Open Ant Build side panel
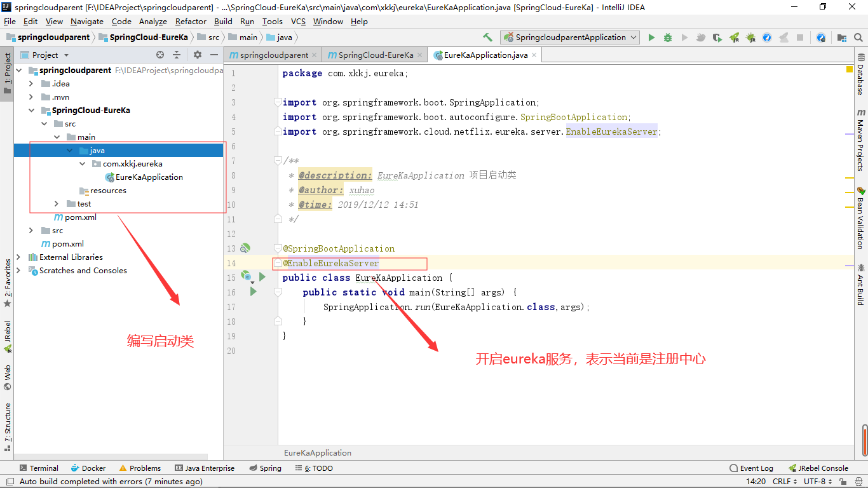This screenshot has width=868, height=488. [860, 284]
